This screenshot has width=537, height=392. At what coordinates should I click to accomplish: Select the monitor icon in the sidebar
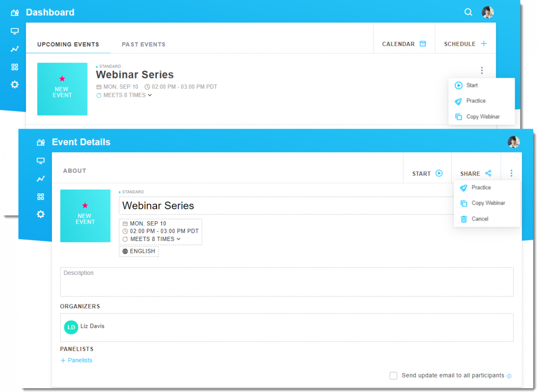click(x=14, y=31)
